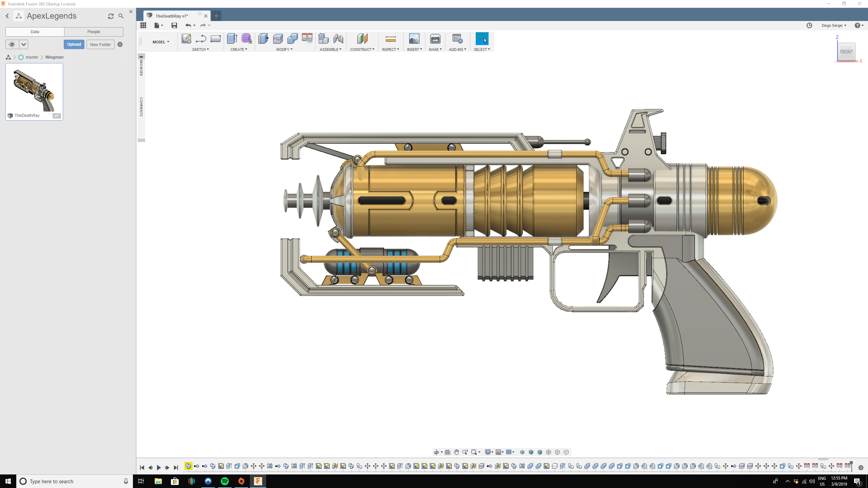Screen dimensions: 868x488
Task: Switch to Shaded with Visible Edges cube
Action: click(540, 452)
